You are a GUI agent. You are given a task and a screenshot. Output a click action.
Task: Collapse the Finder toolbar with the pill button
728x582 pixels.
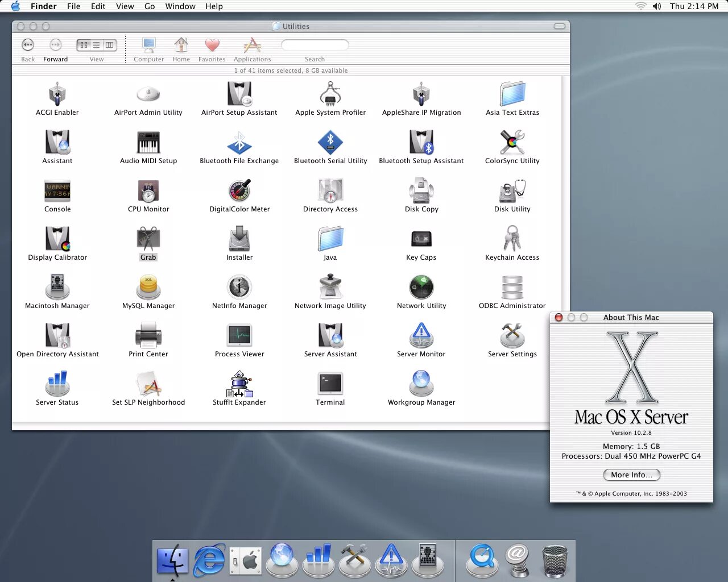click(559, 26)
